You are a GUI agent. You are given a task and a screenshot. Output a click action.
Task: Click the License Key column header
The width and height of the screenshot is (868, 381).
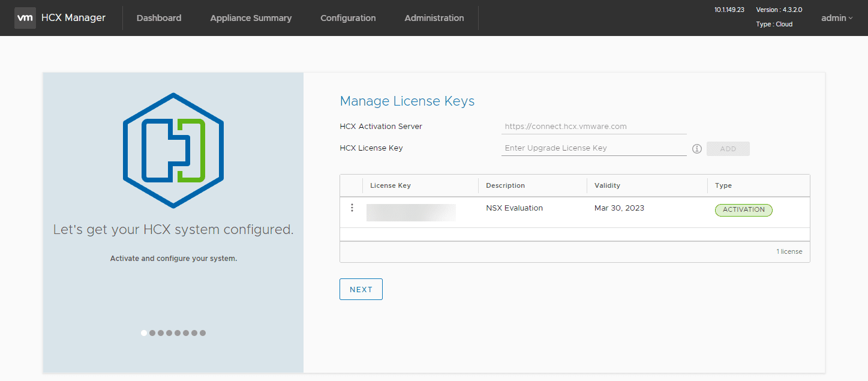[x=391, y=185]
